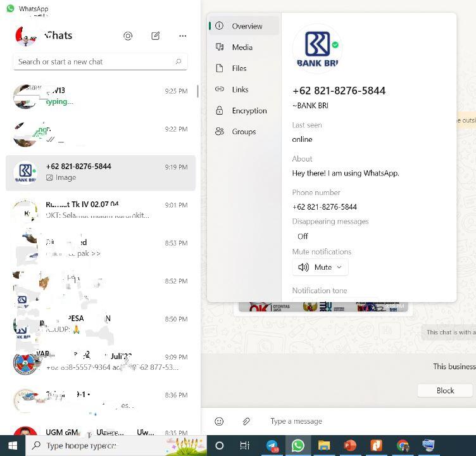Open your own profile picture beside Chats
The height and width of the screenshot is (456, 476).
(x=25, y=36)
